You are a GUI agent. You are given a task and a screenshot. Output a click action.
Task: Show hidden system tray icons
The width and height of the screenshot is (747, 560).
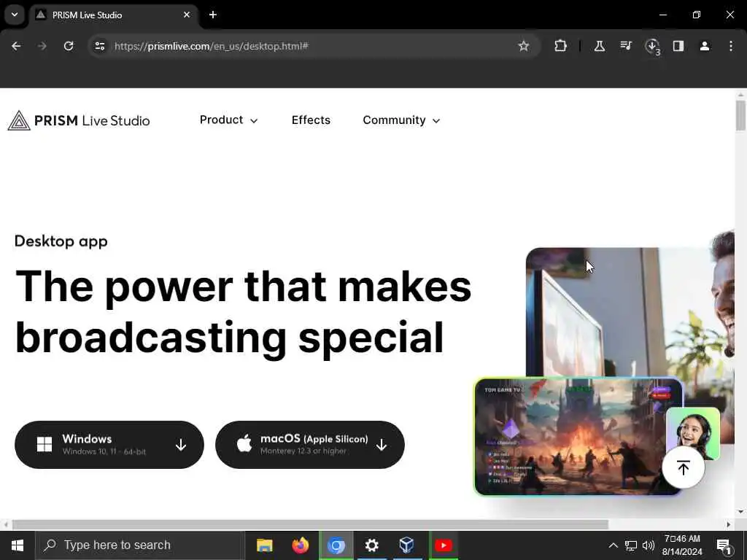tap(613, 545)
